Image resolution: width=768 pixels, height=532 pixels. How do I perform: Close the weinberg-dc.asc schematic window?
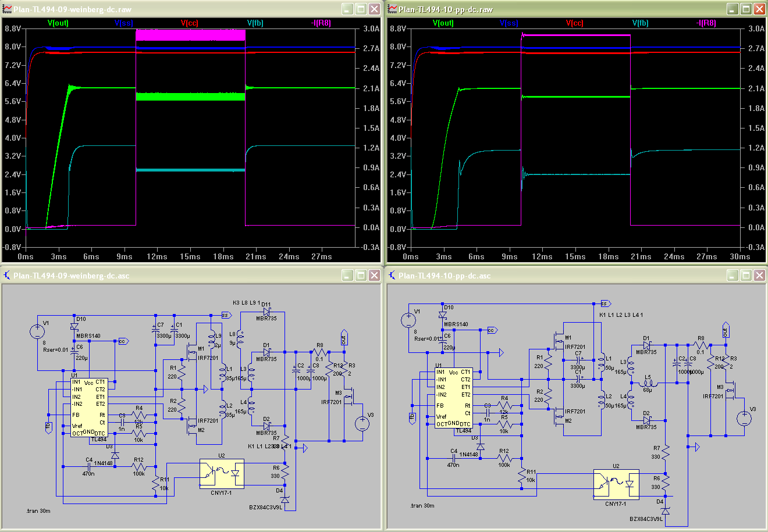point(374,276)
